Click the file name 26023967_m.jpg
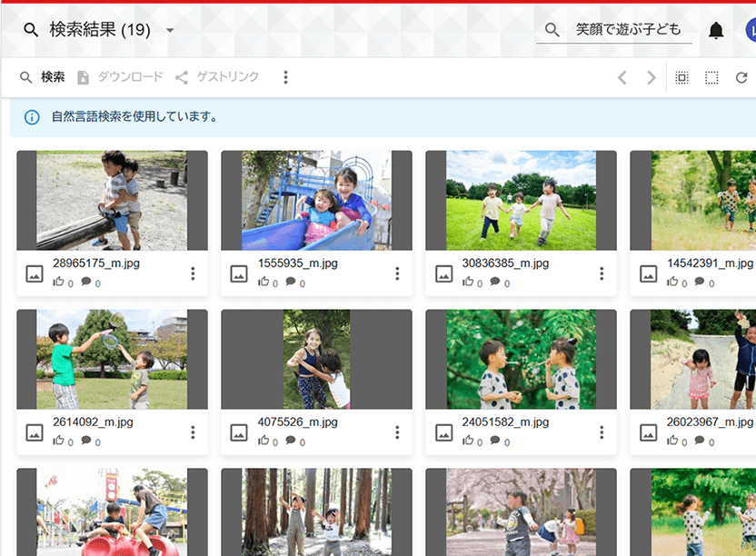 click(x=710, y=422)
